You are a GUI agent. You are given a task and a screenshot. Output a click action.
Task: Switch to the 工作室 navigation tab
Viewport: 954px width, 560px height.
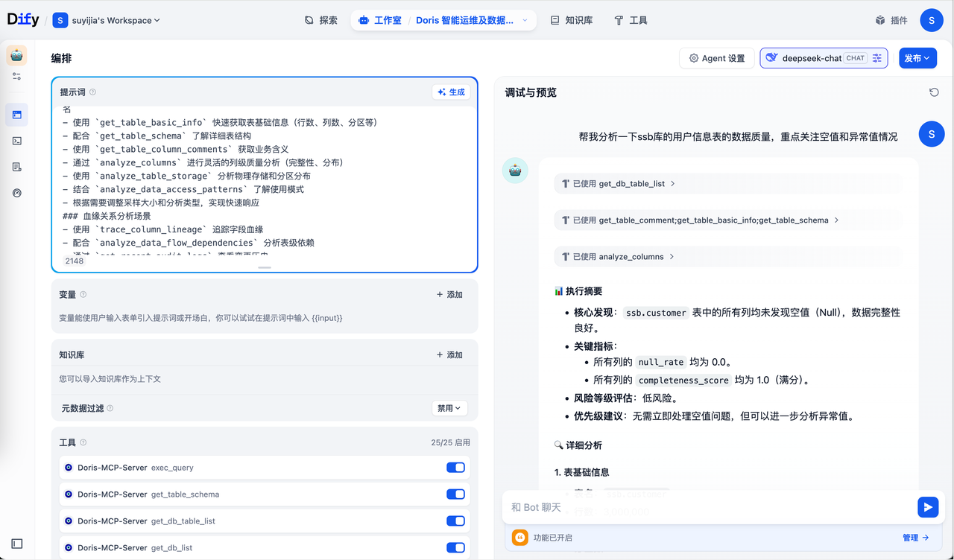pos(379,20)
